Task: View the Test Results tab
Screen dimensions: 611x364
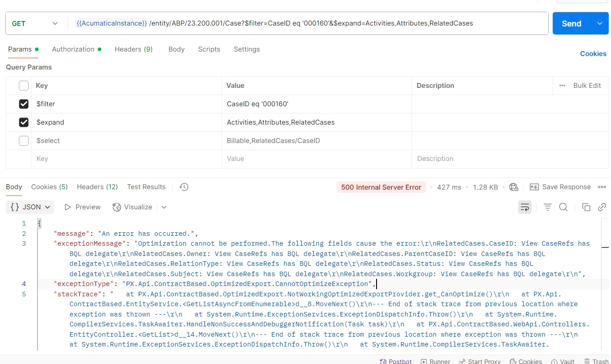Action: point(146,187)
